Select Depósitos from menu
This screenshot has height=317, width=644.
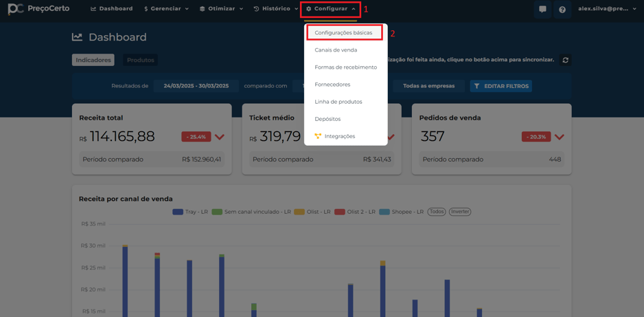coord(327,119)
